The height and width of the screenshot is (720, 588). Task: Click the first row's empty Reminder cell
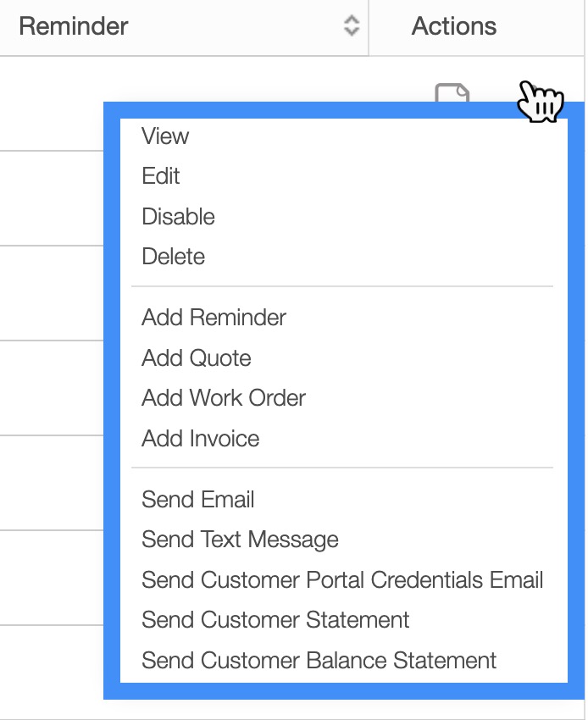[51, 103]
